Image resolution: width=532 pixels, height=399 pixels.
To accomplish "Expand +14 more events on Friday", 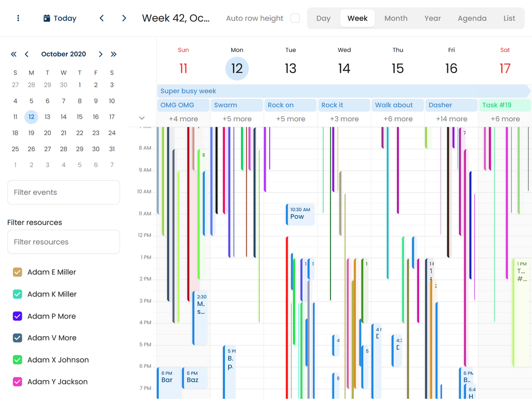I will (x=451, y=118).
